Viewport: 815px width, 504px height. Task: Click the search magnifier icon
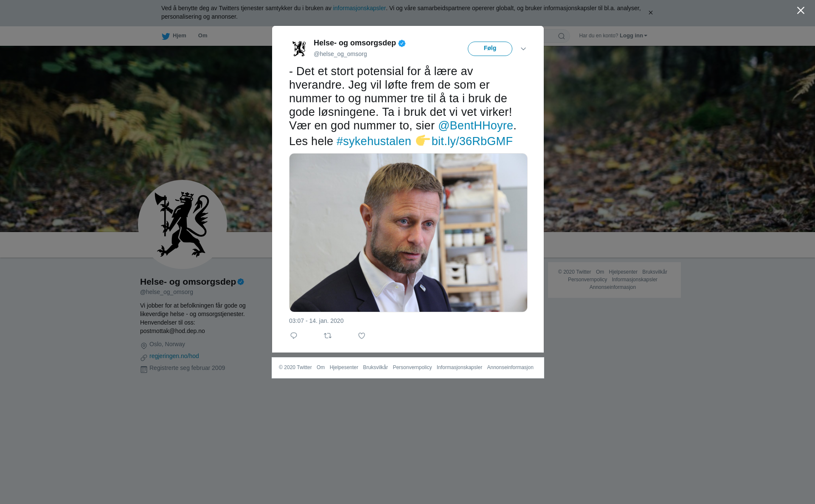pos(562,36)
